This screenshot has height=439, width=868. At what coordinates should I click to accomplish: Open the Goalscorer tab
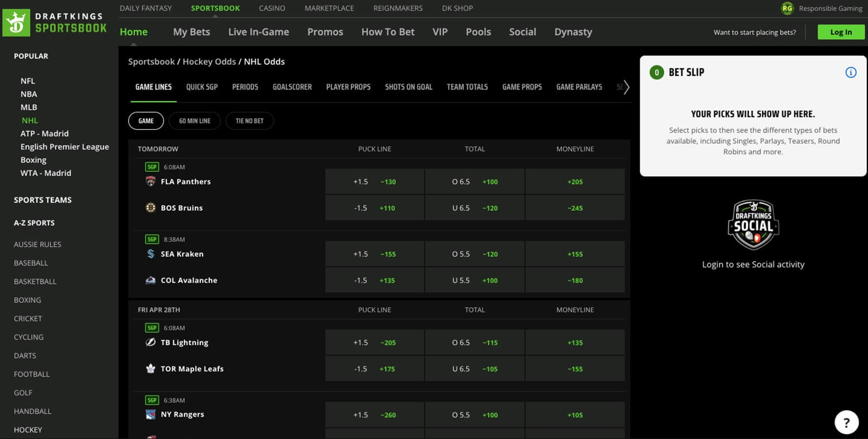click(292, 87)
